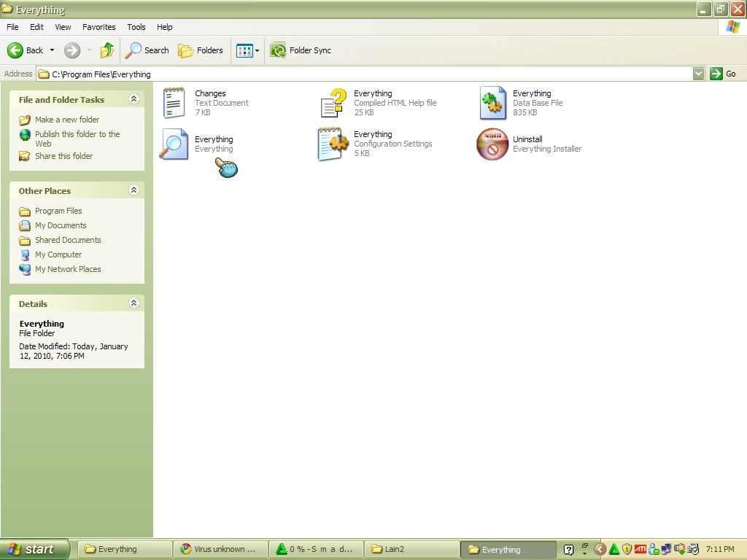Open the Forward button history dropdown arrow
747x560 pixels.
(89, 50)
